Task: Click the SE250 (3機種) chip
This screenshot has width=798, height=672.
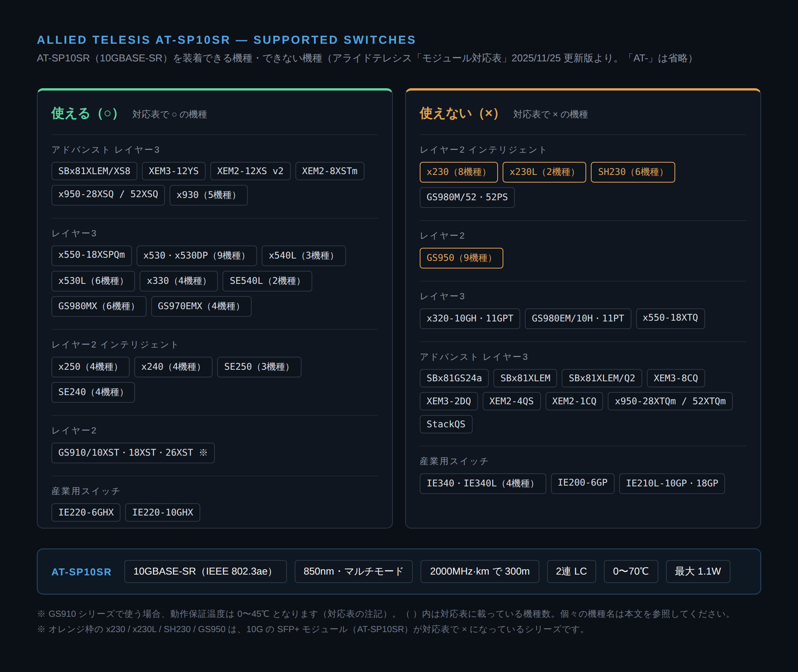Action: [x=259, y=367]
